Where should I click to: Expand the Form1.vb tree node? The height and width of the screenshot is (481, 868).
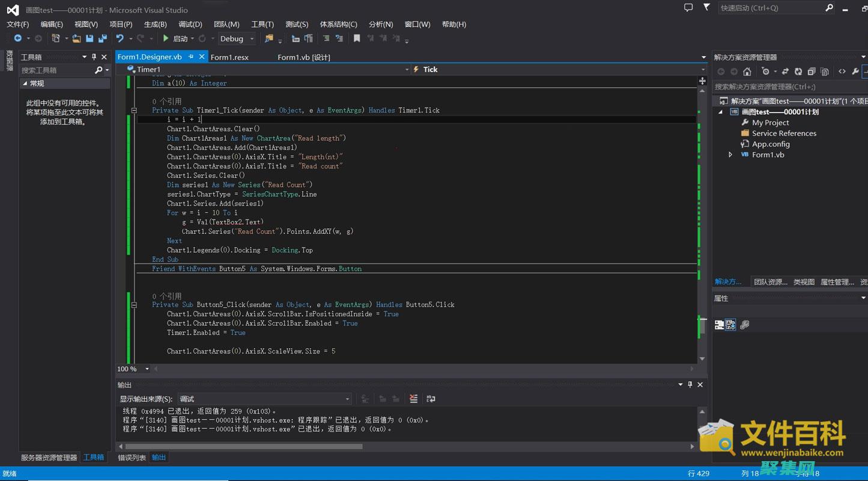(x=730, y=155)
